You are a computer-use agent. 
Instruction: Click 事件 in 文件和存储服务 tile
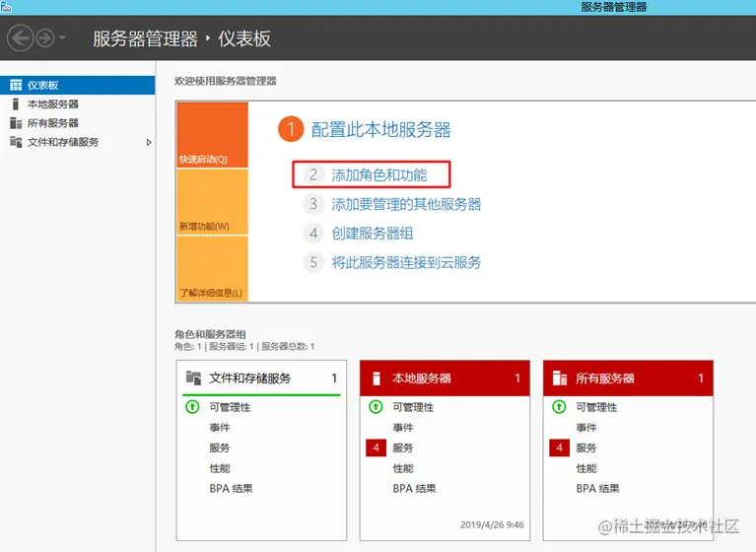point(220,428)
